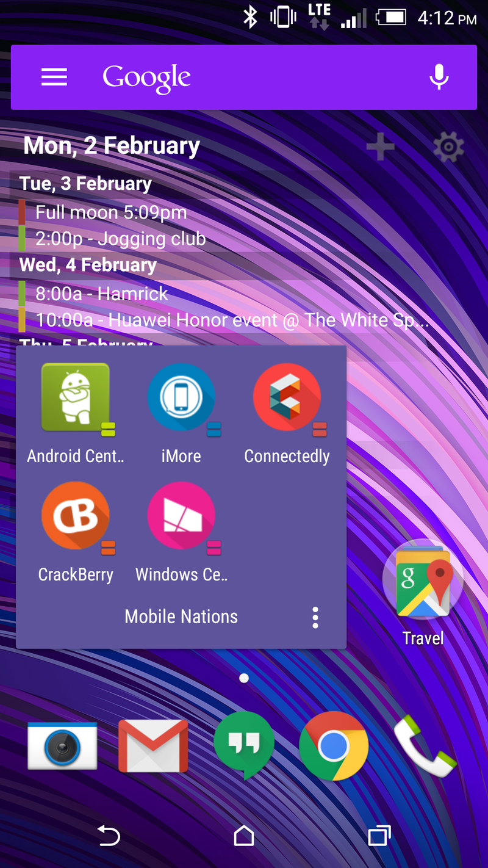The height and width of the screenshot is (868, 488).
Task: Open Gmail from the dock
Action: tap(153, 745)
